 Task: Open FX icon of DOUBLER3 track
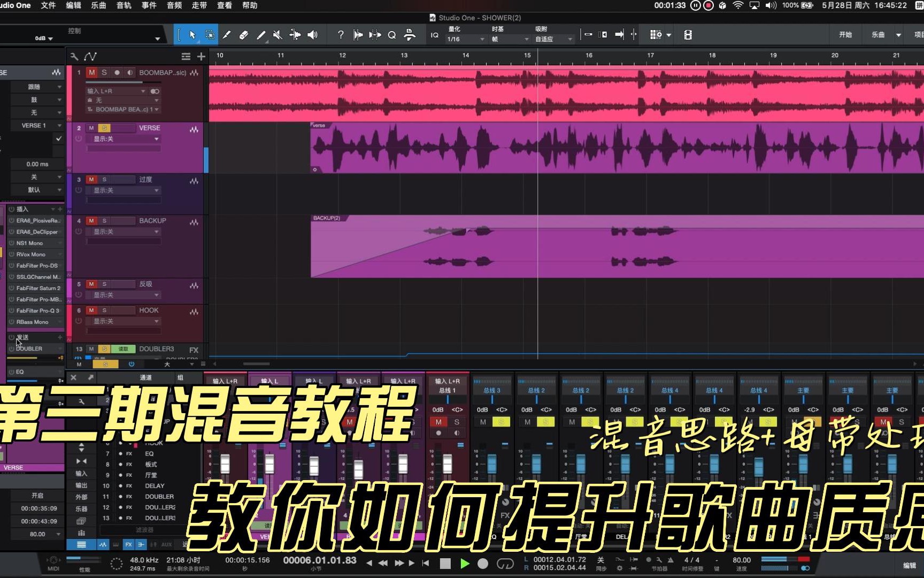tap(194, 350)
